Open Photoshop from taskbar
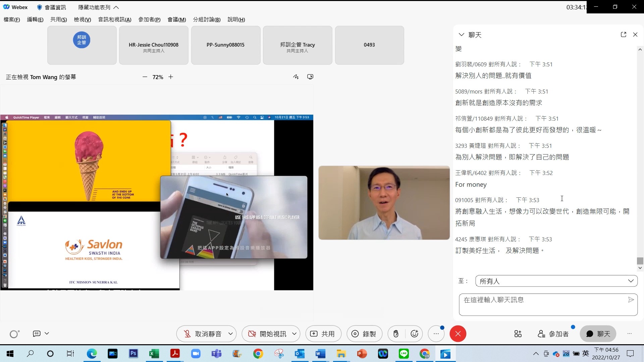644x362 pixels. 133,354
